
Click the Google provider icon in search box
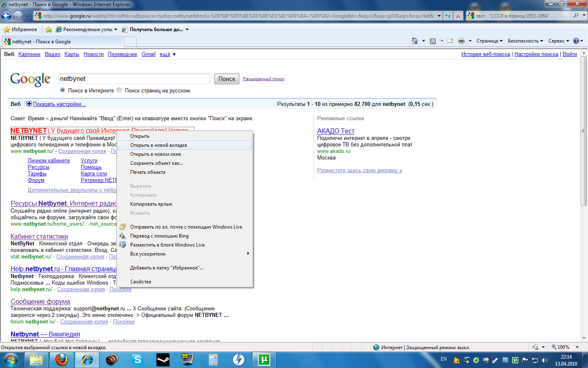471,16
